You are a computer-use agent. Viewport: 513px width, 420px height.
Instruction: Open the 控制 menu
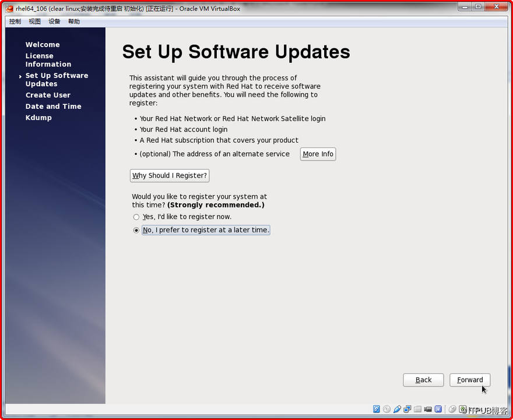click(14, 21)
